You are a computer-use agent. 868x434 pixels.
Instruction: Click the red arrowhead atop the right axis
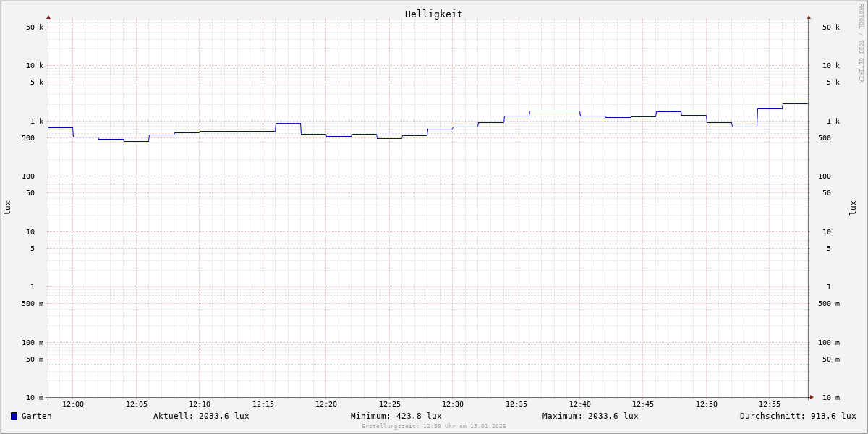[x=809, y=17]
